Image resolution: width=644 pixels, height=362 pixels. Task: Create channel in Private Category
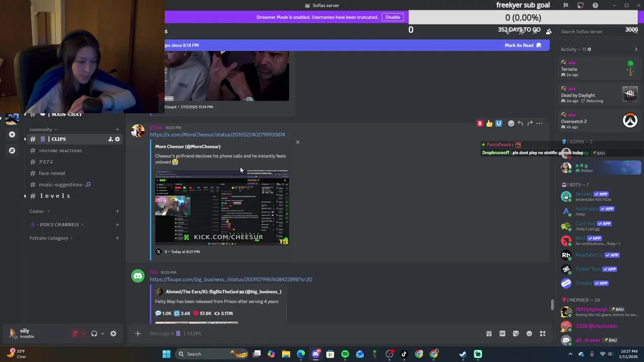[117, 238]
